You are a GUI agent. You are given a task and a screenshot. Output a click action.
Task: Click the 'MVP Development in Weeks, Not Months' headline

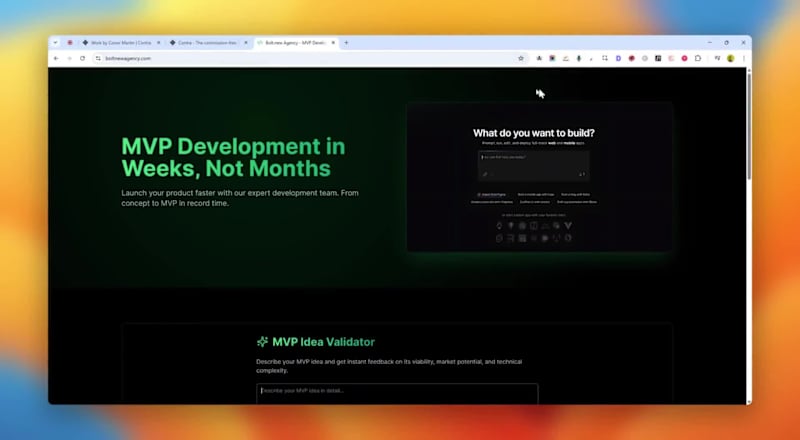click(233, 157)
